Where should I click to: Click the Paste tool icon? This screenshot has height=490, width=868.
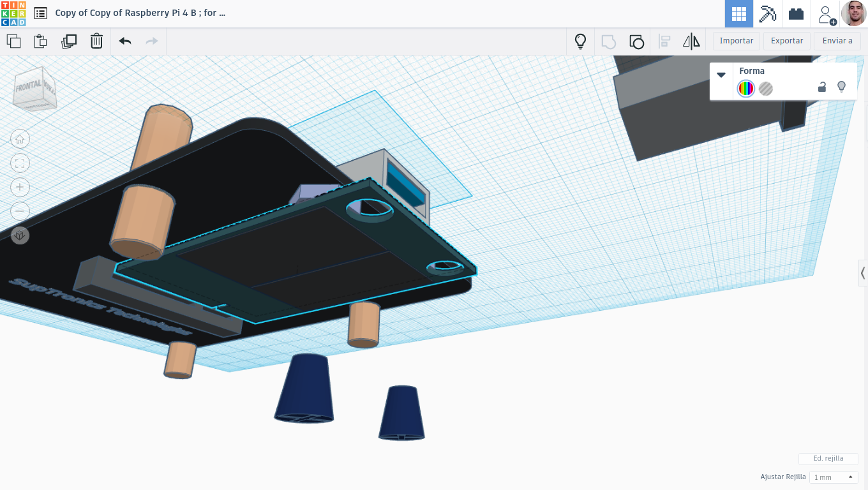[40, 41]
